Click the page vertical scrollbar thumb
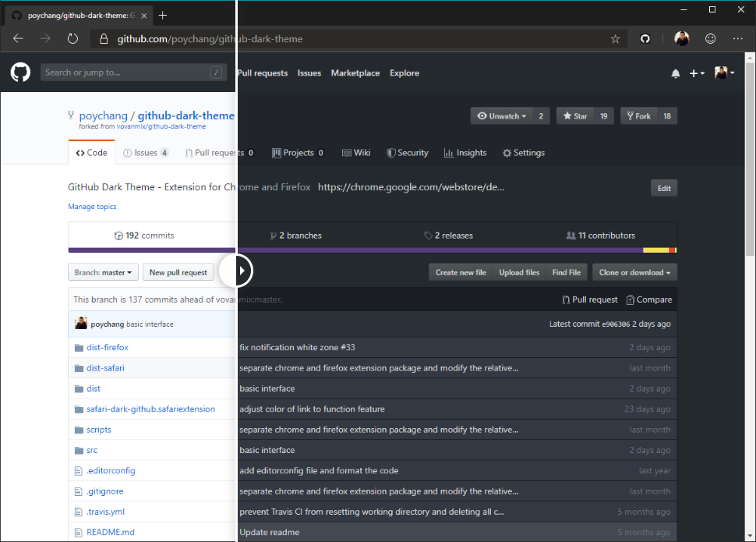 [750, 159]
